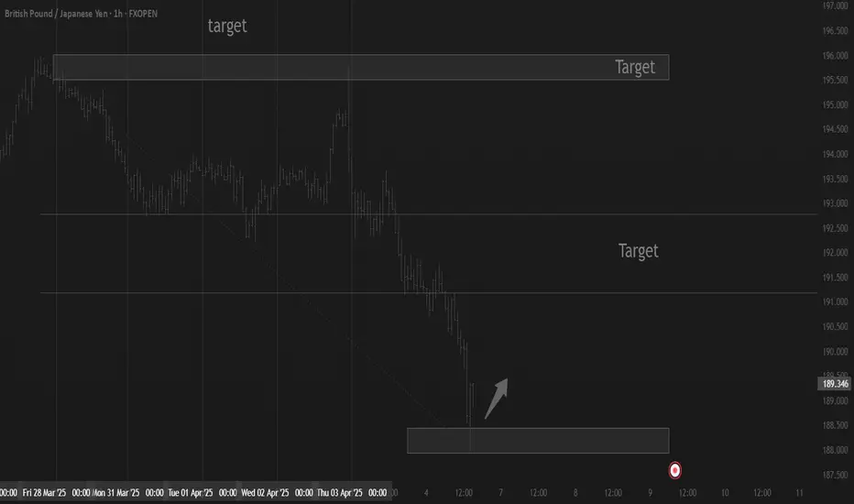Click the Tue 01 Apr '25 date label

[190, 493]
